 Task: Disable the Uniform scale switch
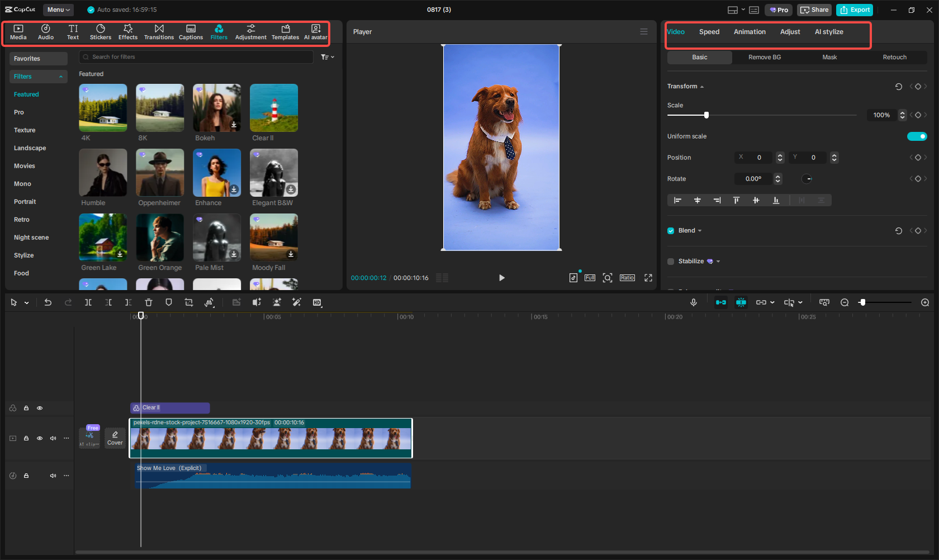tap(917, 136)
